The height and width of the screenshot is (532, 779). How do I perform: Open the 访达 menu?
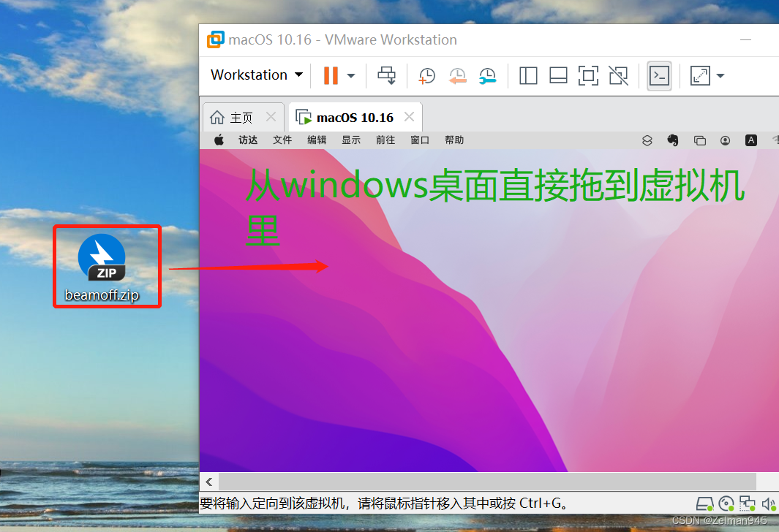click(248, 140)
